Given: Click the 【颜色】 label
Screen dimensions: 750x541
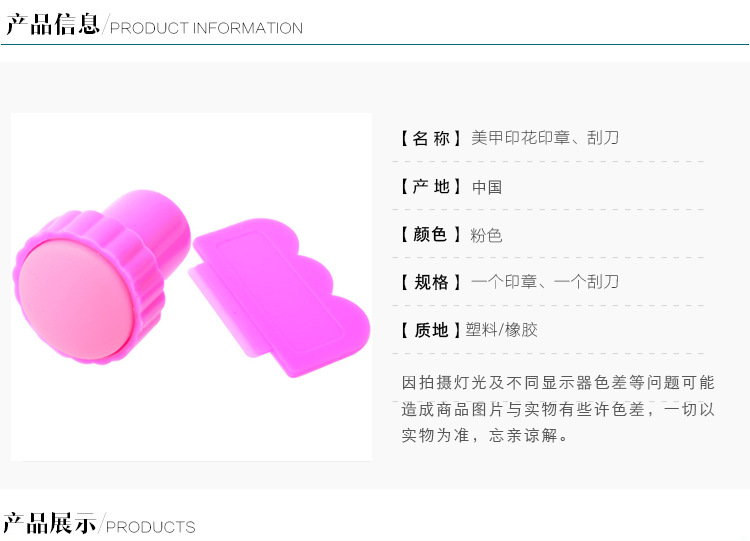Looking at the screenshot, I should pyautogui.click(x=430, y=234).
